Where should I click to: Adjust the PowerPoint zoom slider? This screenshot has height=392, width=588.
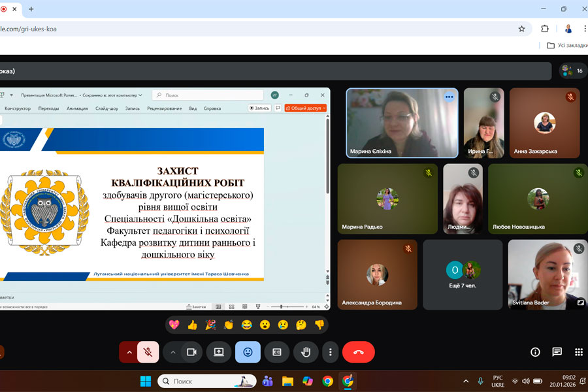(287, 307)
